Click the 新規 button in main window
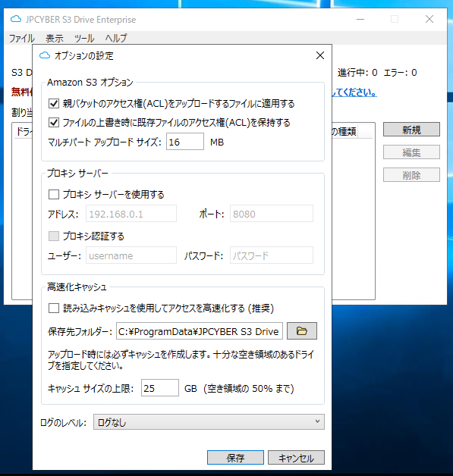The width and height of the screenshot is (453, 476). tap(411, 130)
